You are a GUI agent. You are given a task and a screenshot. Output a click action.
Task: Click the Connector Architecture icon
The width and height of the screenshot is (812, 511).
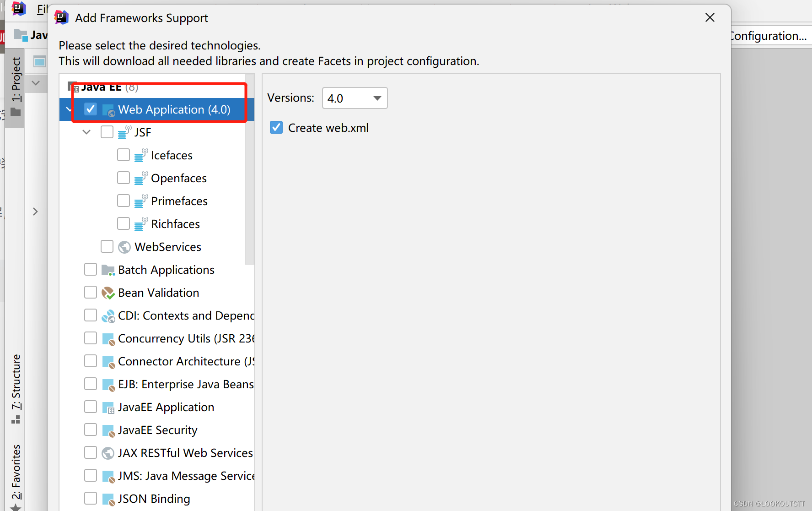(108, 362)
